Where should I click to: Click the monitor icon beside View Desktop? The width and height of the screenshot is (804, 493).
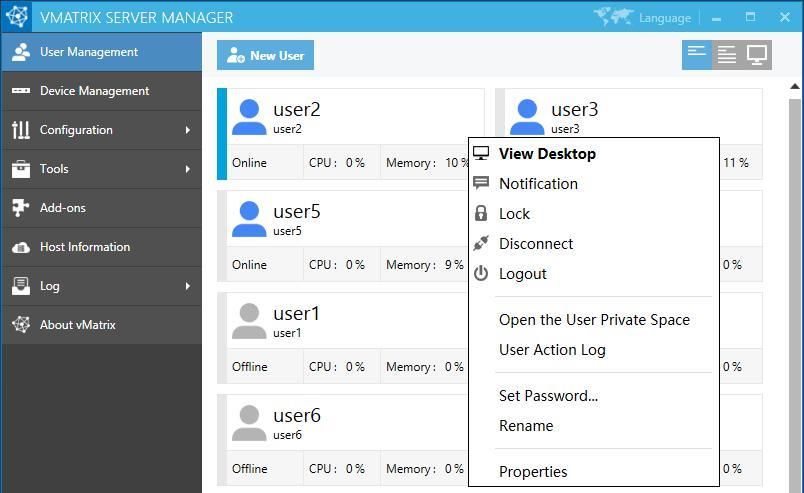click(x=481, y=153)
